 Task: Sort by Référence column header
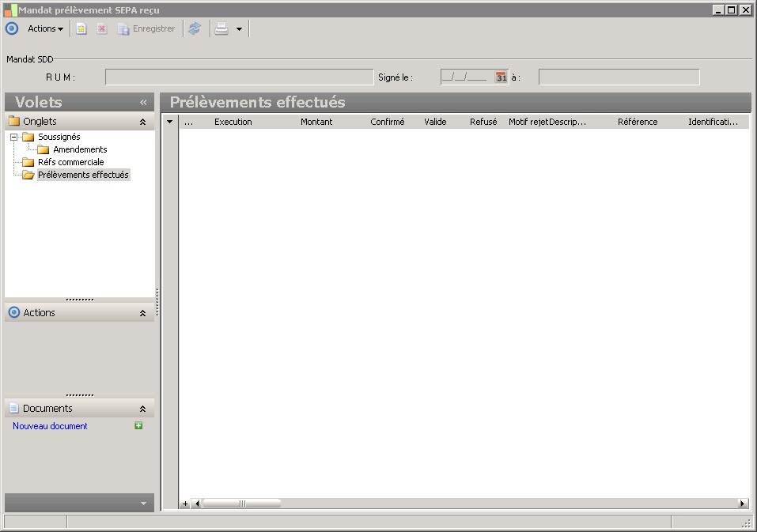coord(638,122)
